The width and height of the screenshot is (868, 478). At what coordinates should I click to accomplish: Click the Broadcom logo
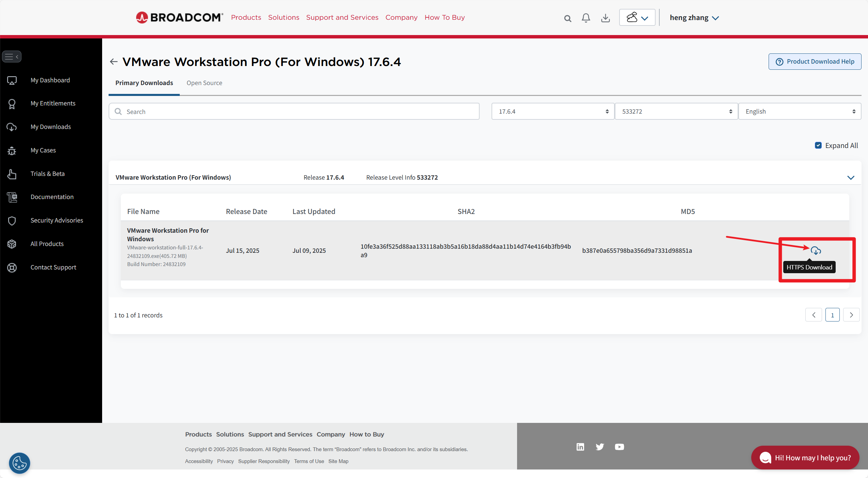pyautogui.click(x=179, y=17)
